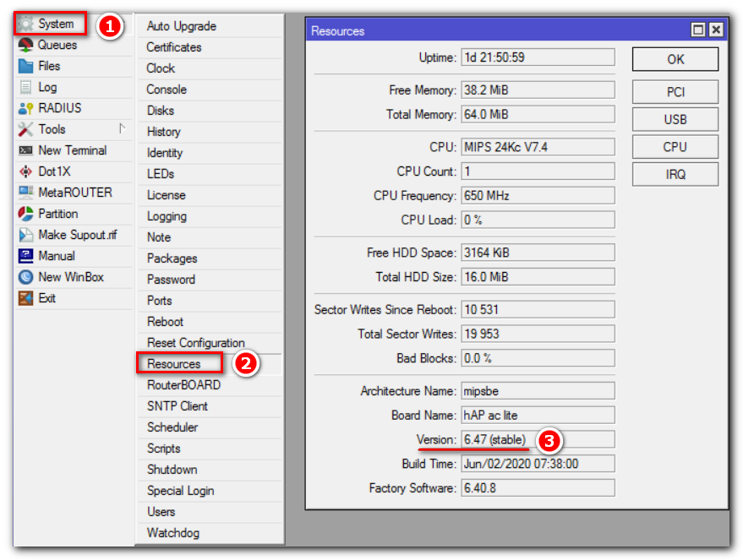Click the New Terminal icon

pos(25,150)
